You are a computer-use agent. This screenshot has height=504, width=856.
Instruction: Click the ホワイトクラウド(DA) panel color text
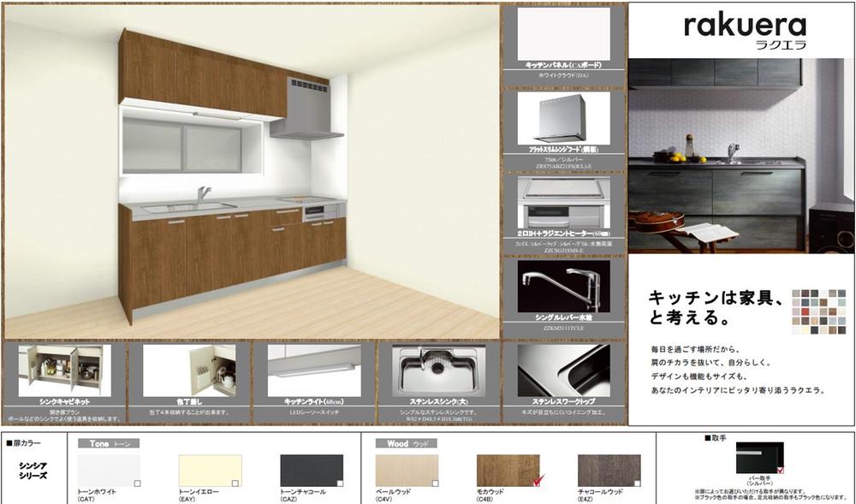pos(564,75)
